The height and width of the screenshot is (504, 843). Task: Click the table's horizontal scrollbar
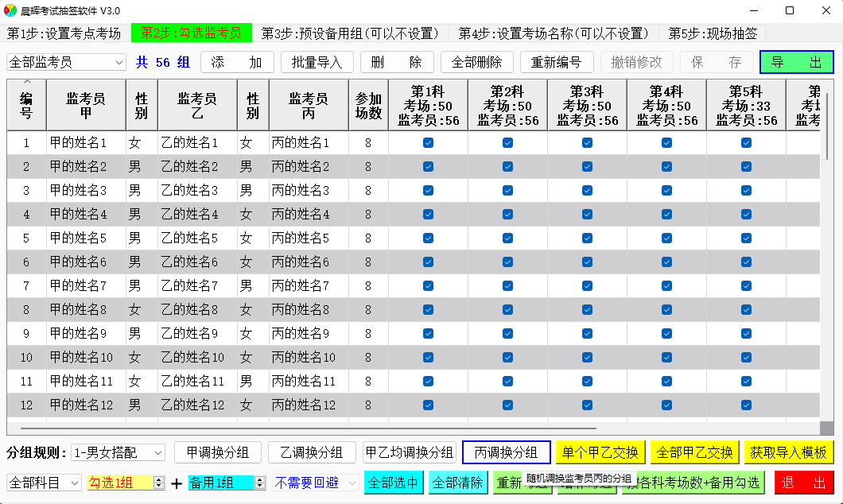click(x=309, y=428)
